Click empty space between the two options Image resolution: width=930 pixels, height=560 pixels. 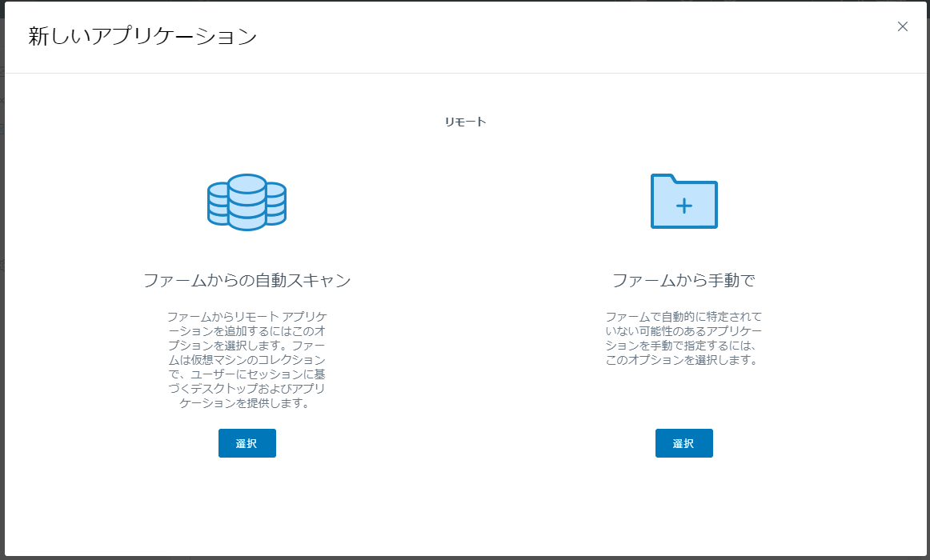tap(465, 320)
